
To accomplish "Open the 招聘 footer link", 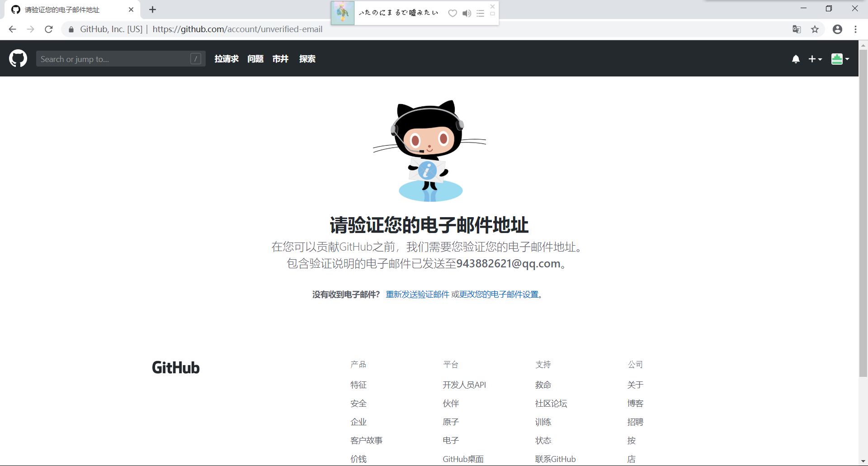I will (635, 422).
